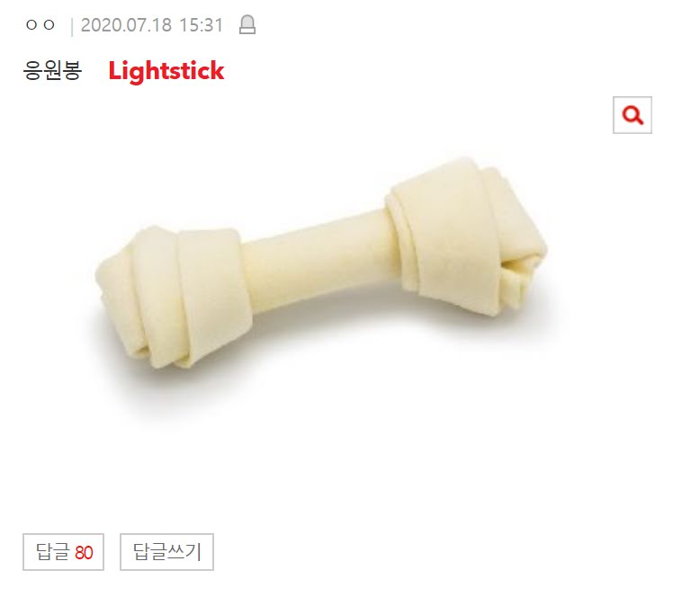This screenshot has width=700, height=597.
Task: Click the 답글 label in the replies button
Action: tap(53, 552)
